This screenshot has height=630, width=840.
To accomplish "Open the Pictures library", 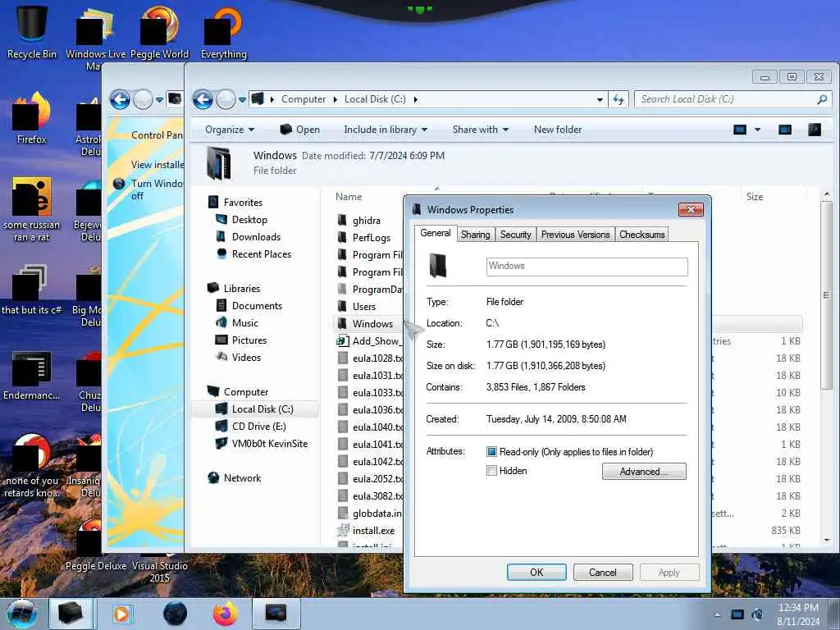I will pyautogui.click(x=249, y=340).
